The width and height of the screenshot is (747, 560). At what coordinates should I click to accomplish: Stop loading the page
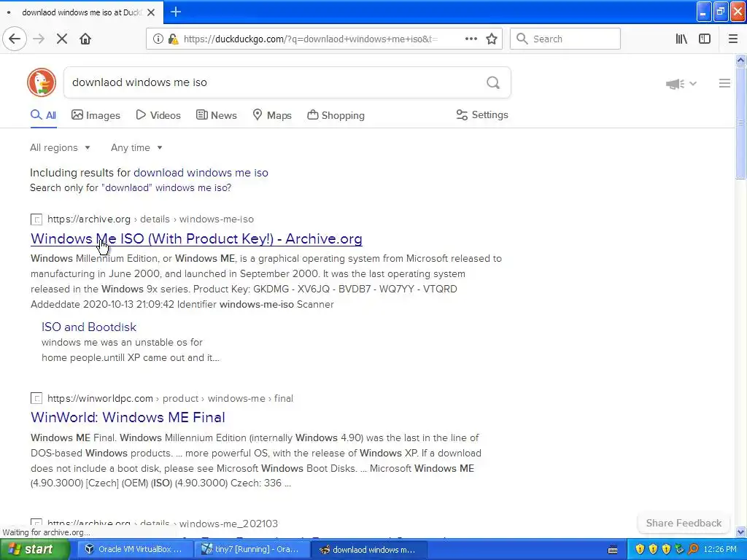point(61,39)
